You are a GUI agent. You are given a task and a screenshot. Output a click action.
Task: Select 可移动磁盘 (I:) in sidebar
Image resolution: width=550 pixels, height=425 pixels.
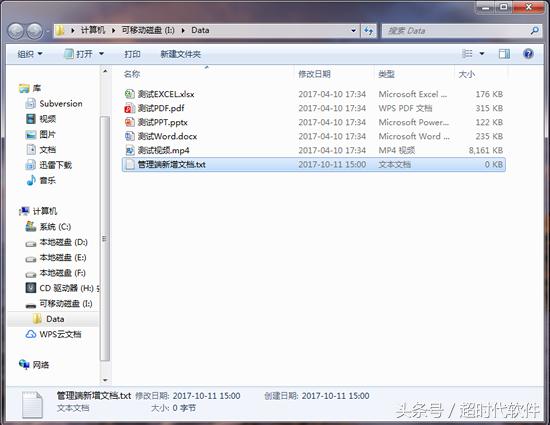(59, 304)
